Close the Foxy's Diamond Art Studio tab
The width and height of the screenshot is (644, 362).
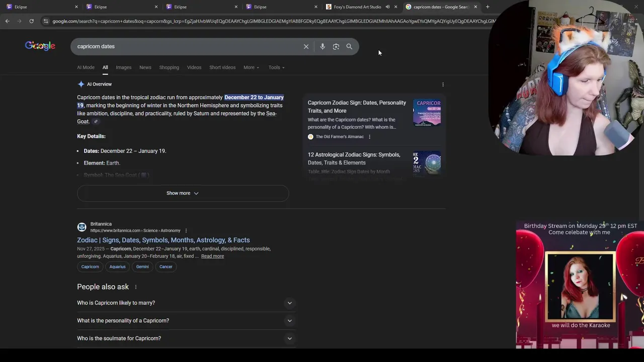click(x=395, y=7)
